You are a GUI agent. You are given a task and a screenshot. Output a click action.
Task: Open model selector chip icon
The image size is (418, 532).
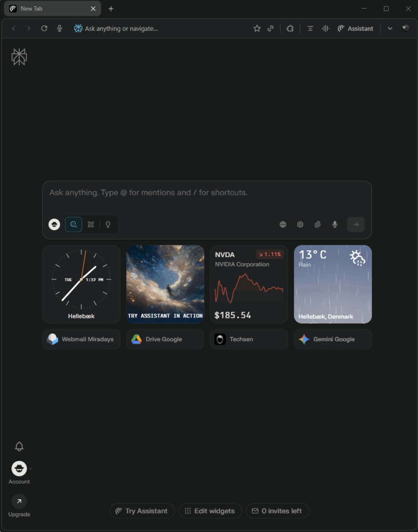(x=300, y=224)
